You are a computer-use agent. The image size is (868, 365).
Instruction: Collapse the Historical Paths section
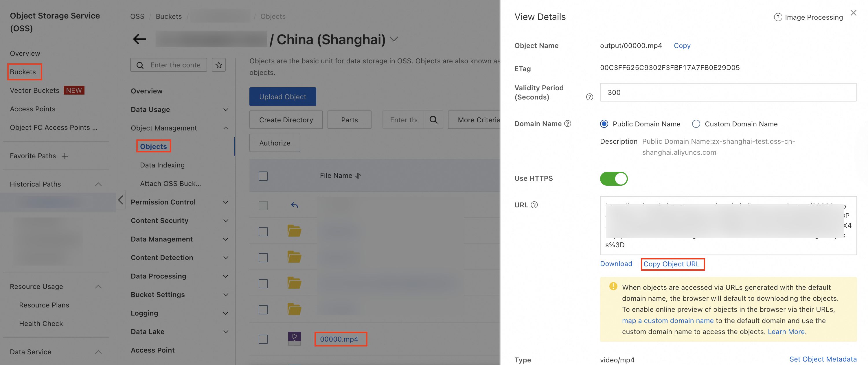tap(98, 184)
